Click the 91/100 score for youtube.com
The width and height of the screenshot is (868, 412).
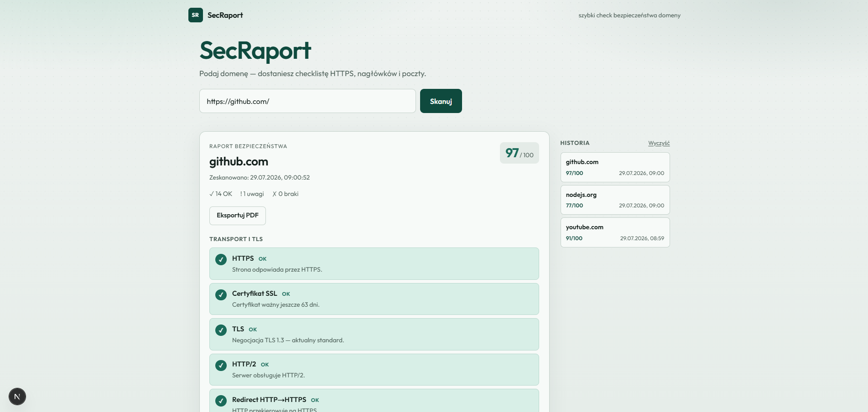tap(574, 238)
